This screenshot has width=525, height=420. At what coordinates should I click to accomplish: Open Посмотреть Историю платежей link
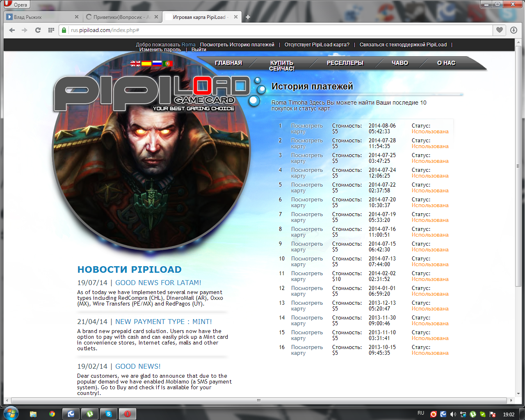coord(237,45)
